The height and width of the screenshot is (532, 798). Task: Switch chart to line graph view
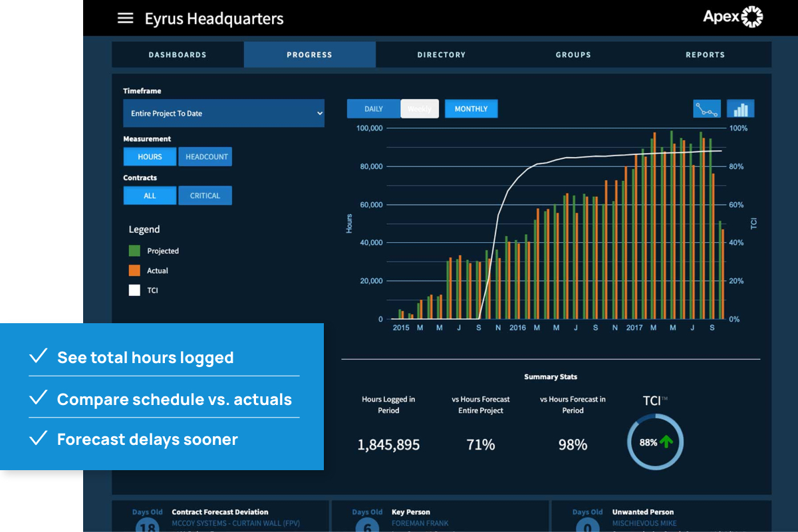coord(706,108)
